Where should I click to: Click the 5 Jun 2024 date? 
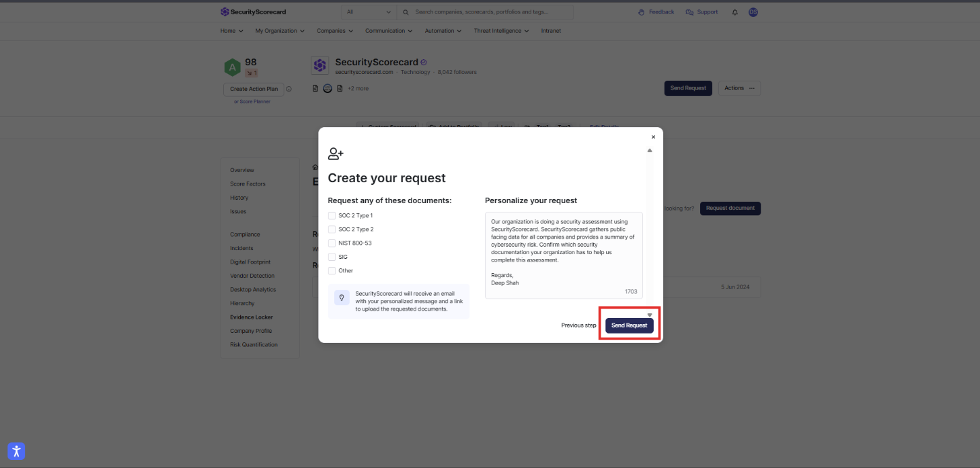pos(734,287)
